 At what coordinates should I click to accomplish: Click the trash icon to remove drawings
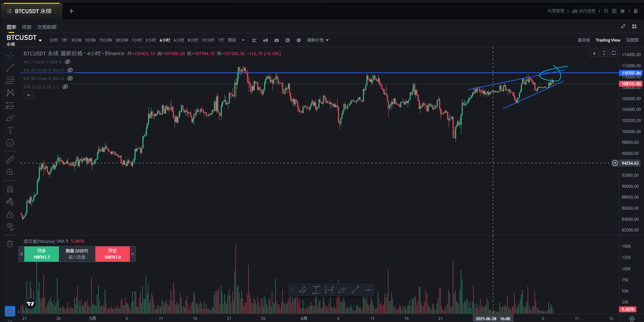10,244
